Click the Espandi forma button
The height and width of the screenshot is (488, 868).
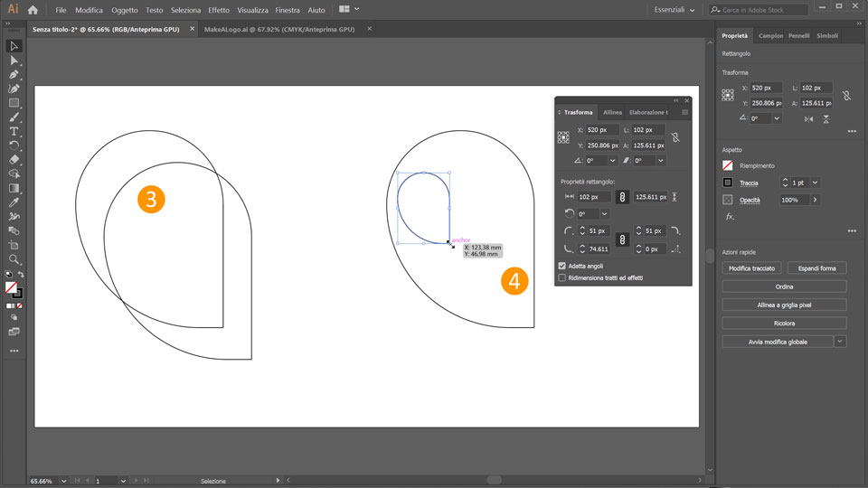(816, 268)
